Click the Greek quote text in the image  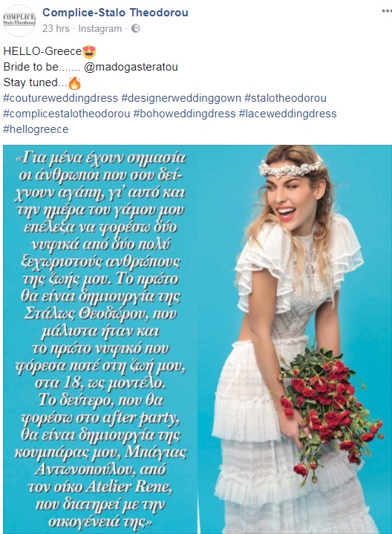(x=100, y=339)
